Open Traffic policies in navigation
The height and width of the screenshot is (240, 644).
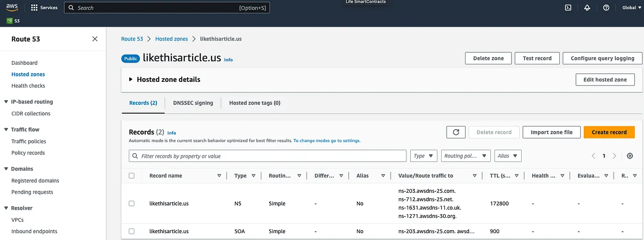click(29, 142)
